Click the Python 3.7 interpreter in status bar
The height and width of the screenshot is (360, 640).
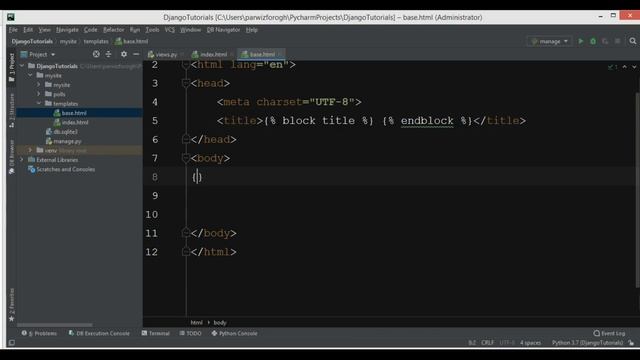(587, 342)
